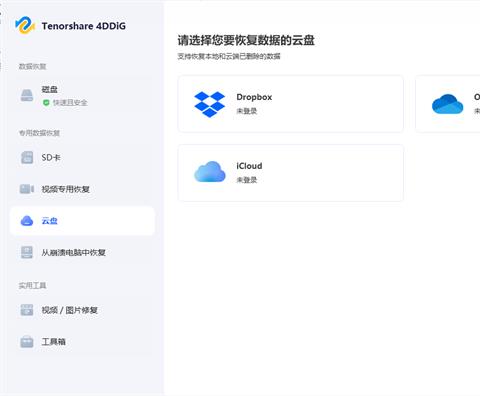Click the Dropbox logo

coord(210,104)
